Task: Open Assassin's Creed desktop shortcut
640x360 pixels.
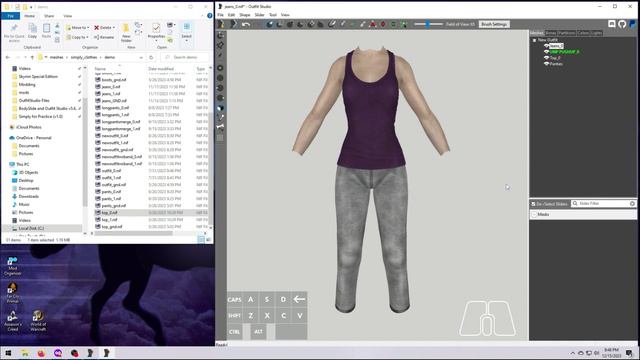Action: (x=13, y=320)
